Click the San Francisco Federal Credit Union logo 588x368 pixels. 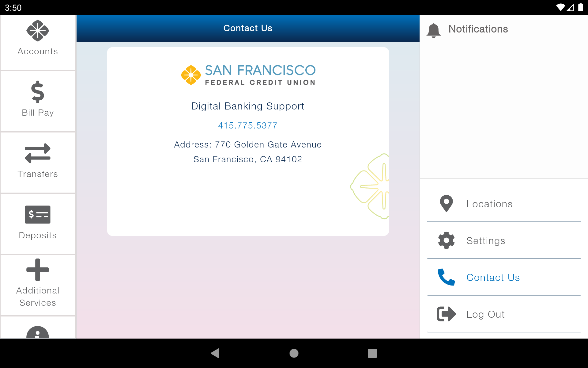[x=248, y=75]
